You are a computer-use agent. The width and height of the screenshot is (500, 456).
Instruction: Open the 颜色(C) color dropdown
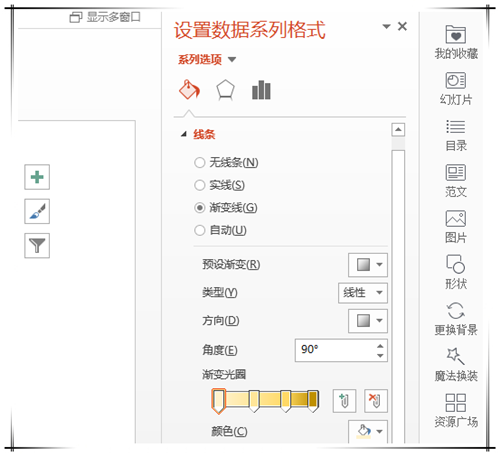(368, 431)
